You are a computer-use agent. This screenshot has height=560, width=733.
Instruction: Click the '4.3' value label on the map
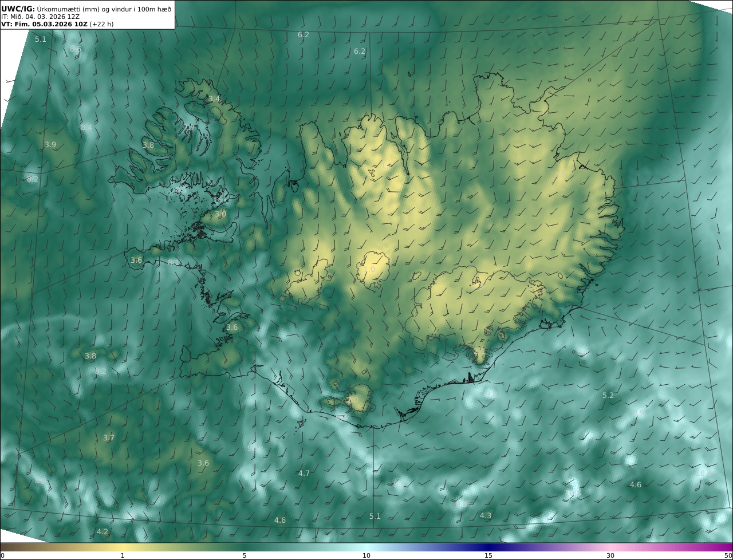pyautogui.click(x=486, y=516)
